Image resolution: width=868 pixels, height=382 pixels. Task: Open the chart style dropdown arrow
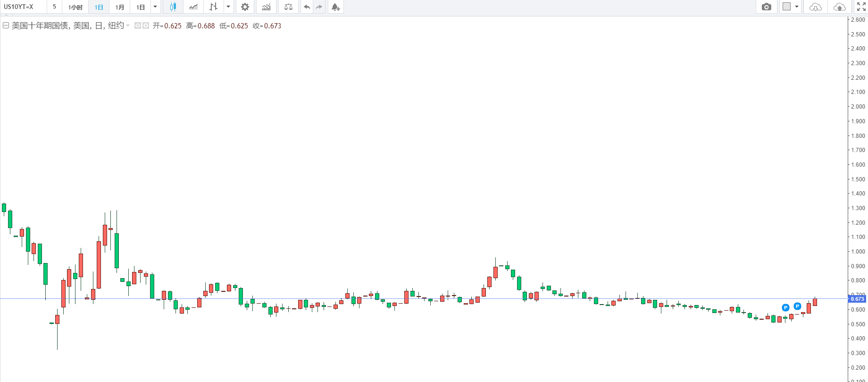point(228,7)
